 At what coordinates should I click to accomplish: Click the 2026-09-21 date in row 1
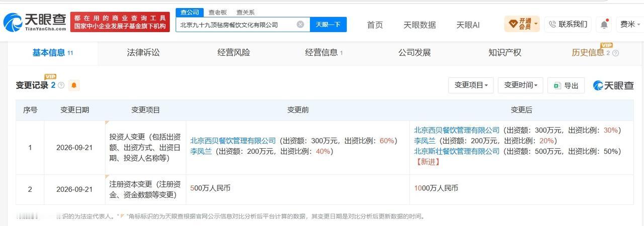coord(75,148)
